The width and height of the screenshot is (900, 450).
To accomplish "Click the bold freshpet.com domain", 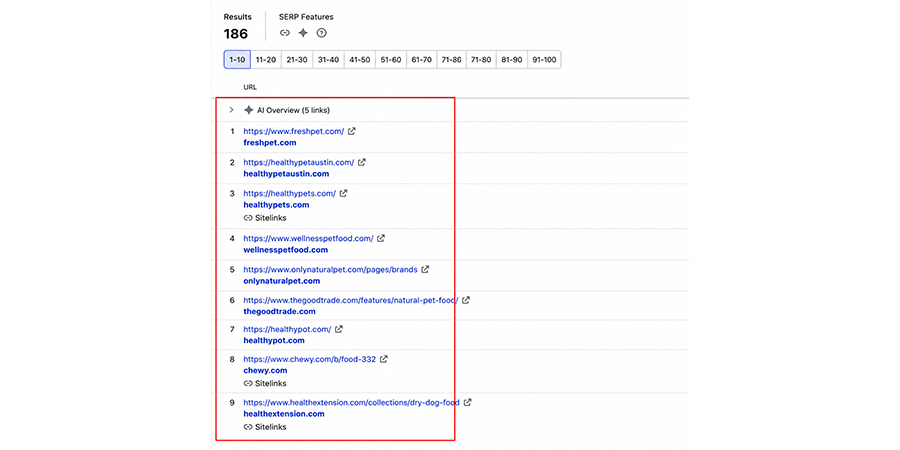I will [x=270, y=142].
